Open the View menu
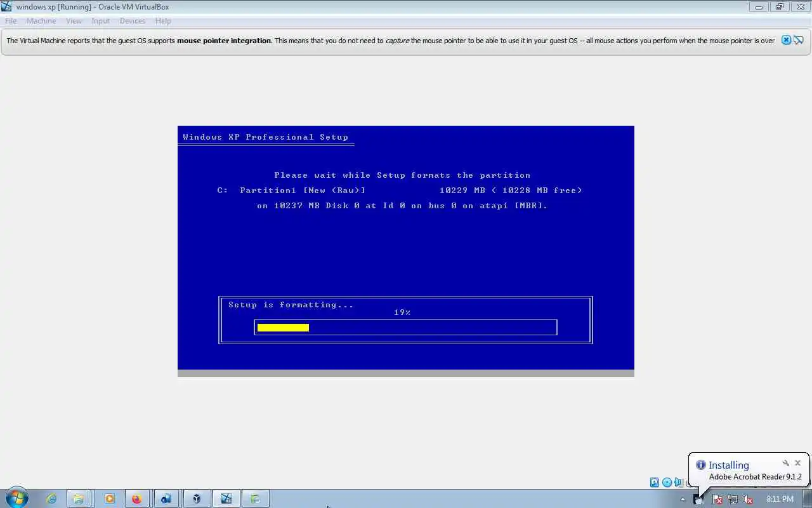The width and height of the screenshot is (812, 508). coord(74,21)
